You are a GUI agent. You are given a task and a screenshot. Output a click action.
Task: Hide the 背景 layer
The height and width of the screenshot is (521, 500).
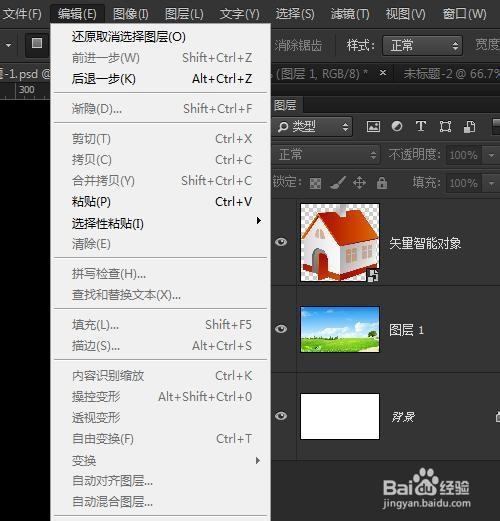coord(281,416)
